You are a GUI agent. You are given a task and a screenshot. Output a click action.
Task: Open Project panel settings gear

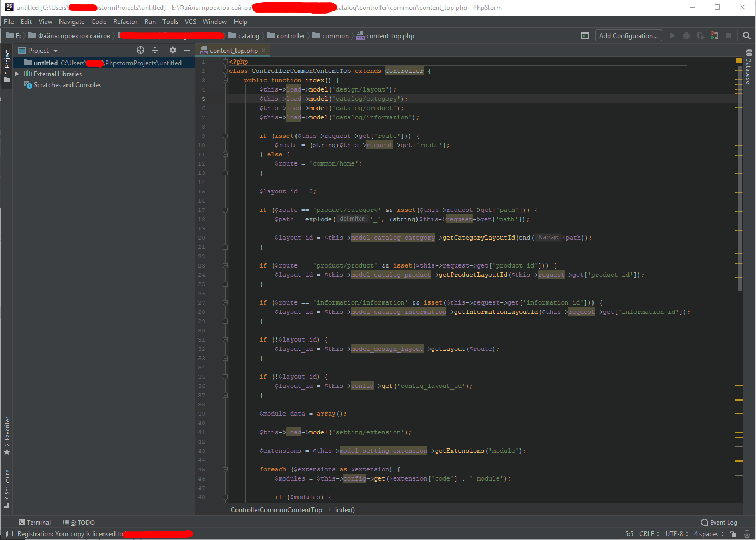tap(173, 50)
